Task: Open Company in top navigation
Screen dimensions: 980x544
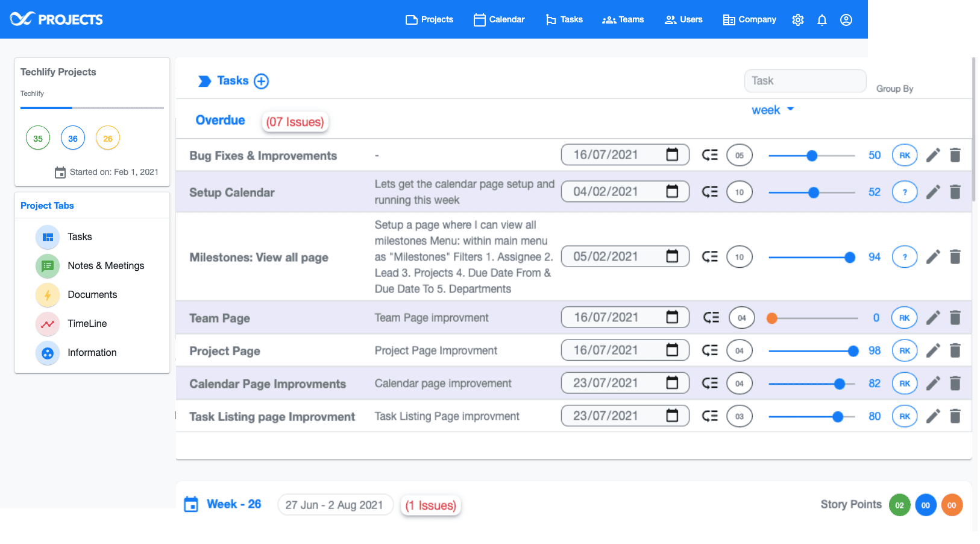Action: pos(750,20)
